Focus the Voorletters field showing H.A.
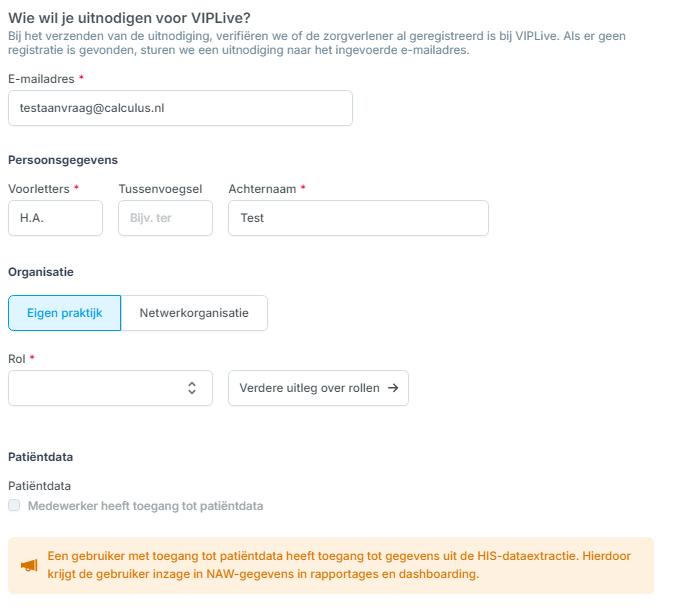 pos(56,218)
